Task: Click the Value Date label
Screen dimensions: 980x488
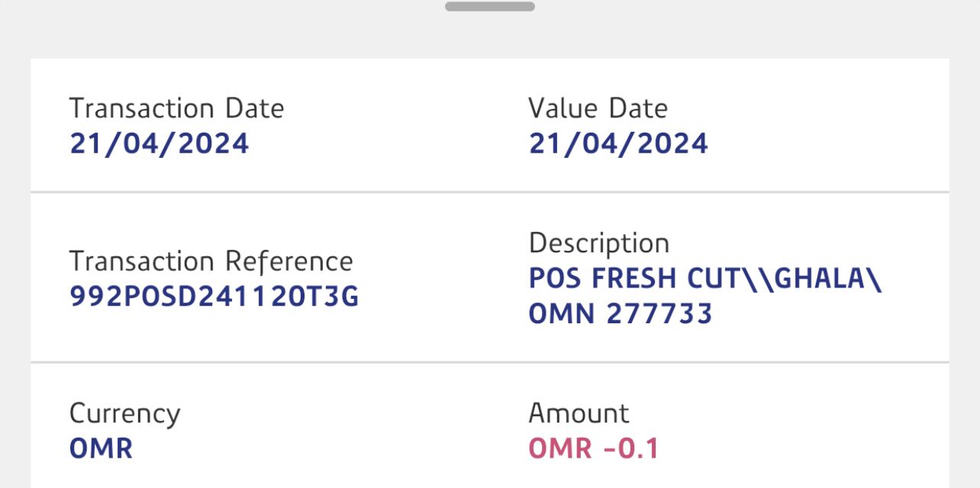Action: [598, 108]
